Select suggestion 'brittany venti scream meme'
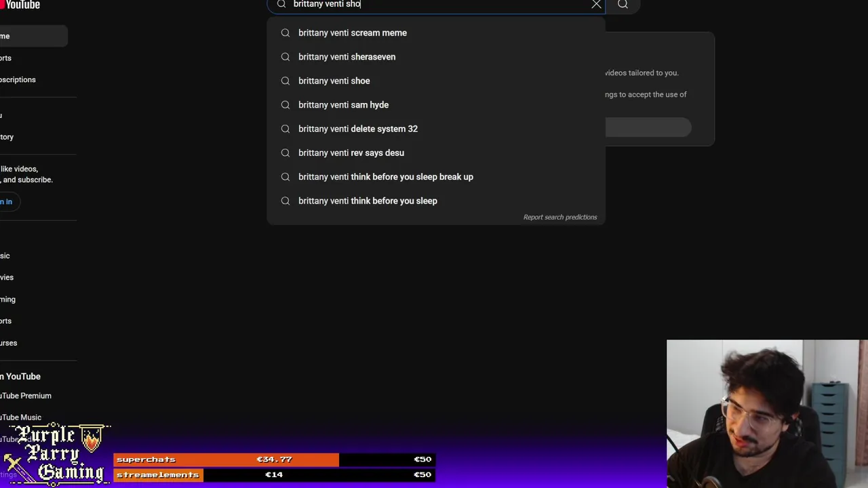The height and width of the screenshot is (488, 868). click(x=436, y=33)
